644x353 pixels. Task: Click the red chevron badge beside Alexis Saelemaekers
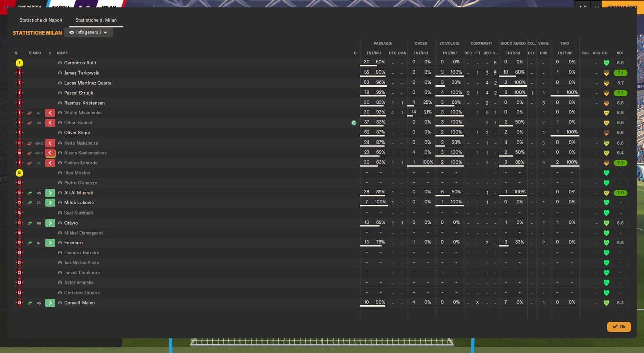[50, 153]
